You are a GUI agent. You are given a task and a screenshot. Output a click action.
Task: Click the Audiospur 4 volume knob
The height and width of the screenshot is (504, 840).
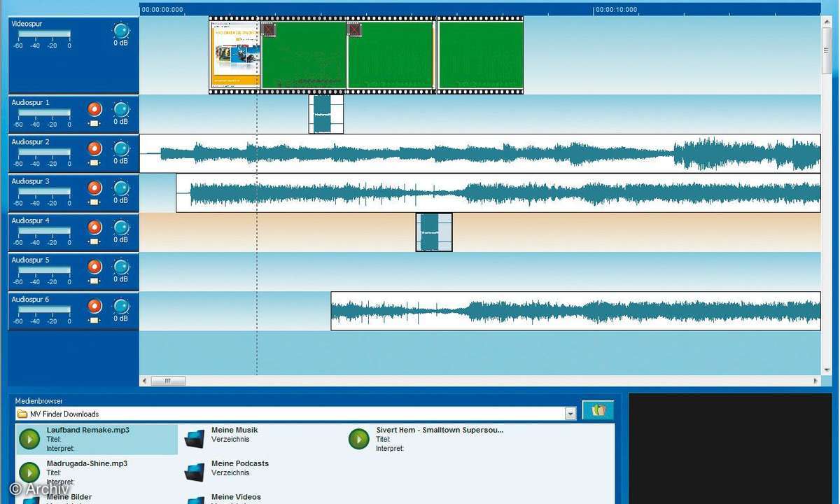pos(121,227)
